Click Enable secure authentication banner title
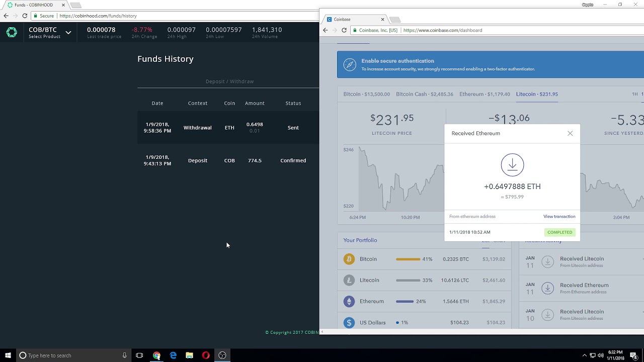This screenshot has width=644, height=362. 397,61
